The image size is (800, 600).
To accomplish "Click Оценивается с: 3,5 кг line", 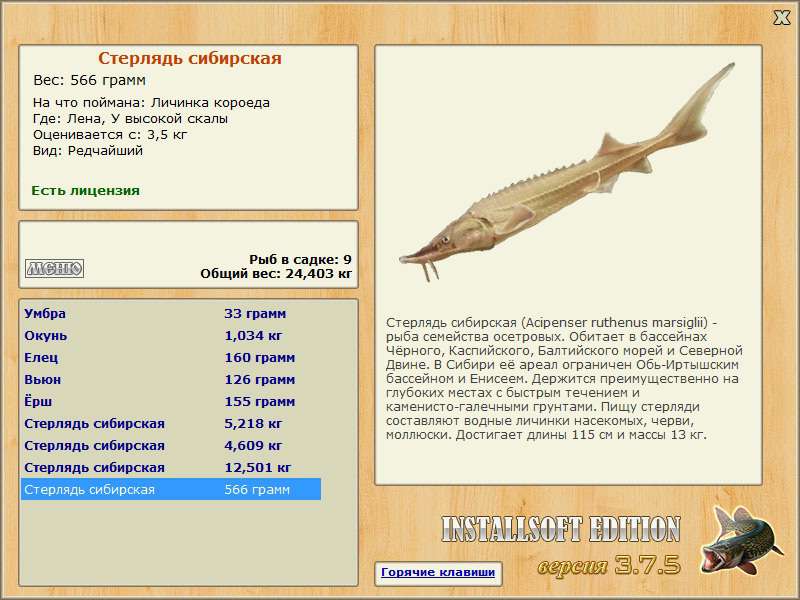I will 110,135.
